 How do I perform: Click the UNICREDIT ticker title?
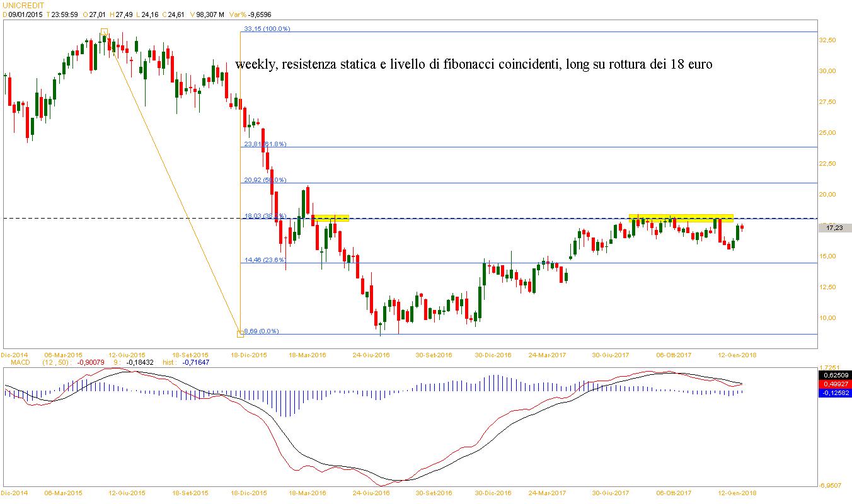(24, 4)
